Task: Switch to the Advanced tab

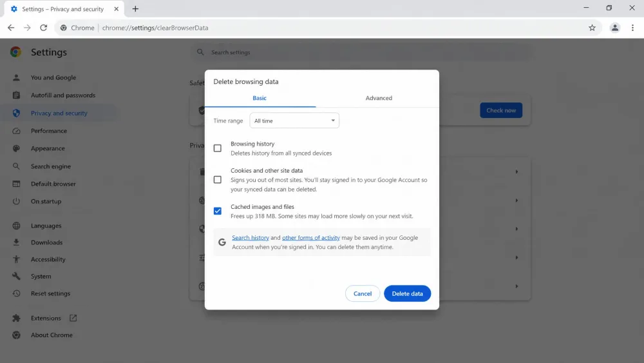Action: point(379,98)
